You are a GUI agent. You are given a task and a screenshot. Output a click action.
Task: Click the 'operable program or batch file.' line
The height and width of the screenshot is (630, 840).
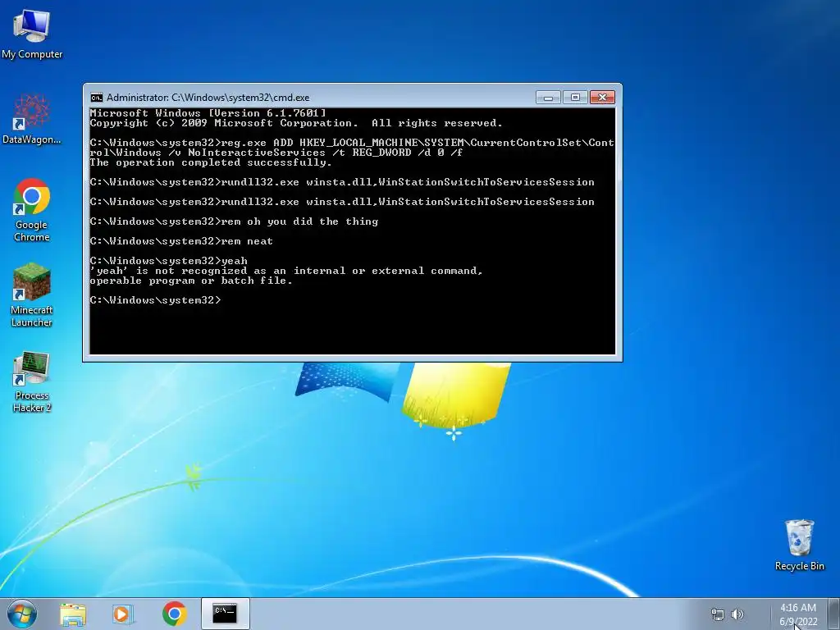click(191, 281)
